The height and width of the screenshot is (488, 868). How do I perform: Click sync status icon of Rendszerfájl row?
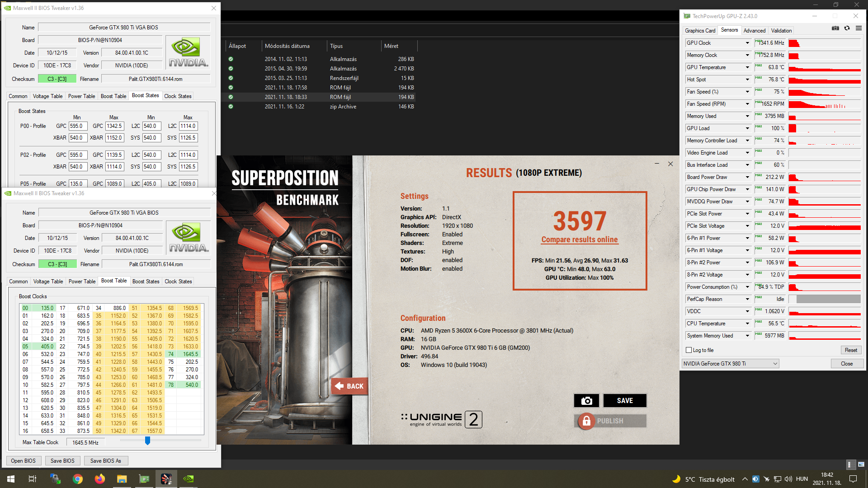[231, 78]
